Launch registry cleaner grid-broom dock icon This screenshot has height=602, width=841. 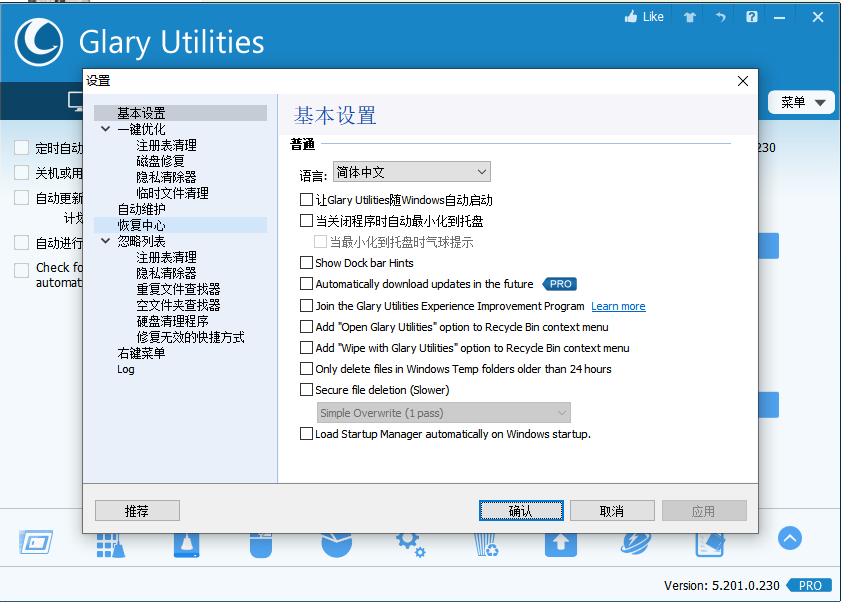pos(110,546)
